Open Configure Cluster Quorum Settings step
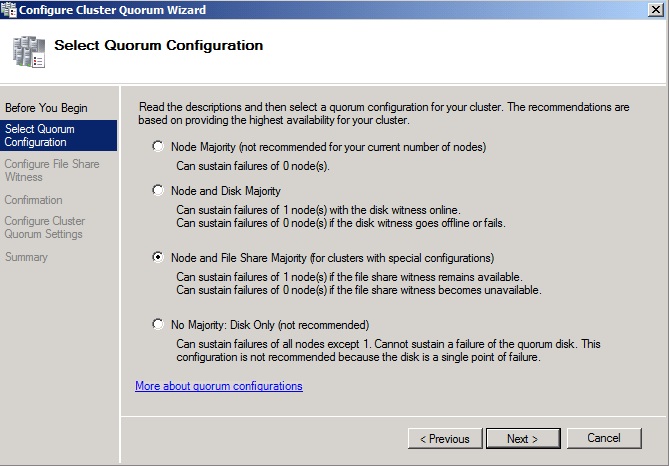Viewport: 669px width, 466px height. 45,227
